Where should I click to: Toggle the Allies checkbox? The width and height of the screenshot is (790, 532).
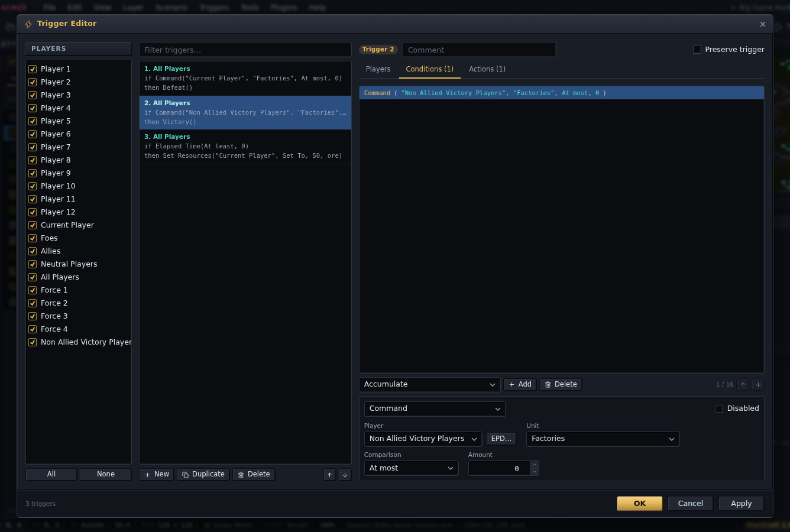coord(33,251)
